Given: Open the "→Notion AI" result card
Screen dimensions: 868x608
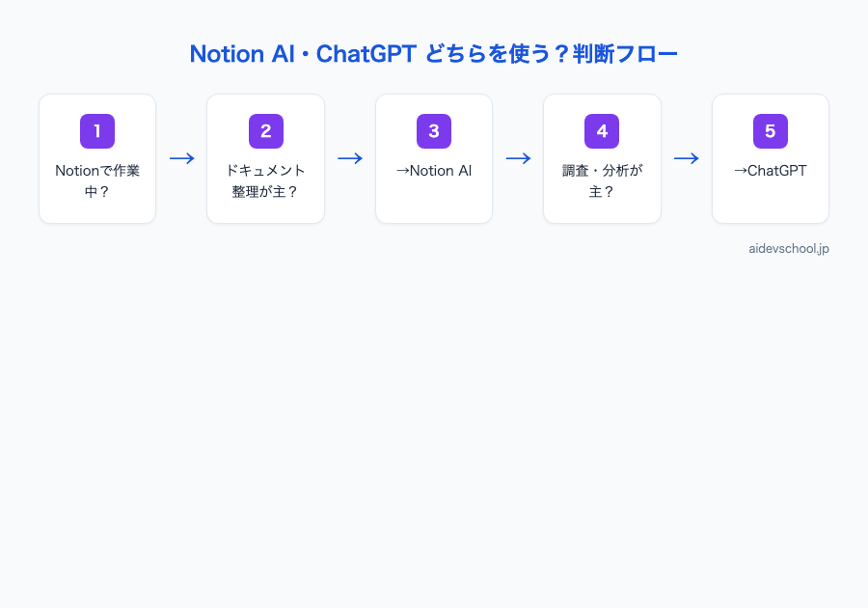Looking at the screenshot, I should pos(434,158).
